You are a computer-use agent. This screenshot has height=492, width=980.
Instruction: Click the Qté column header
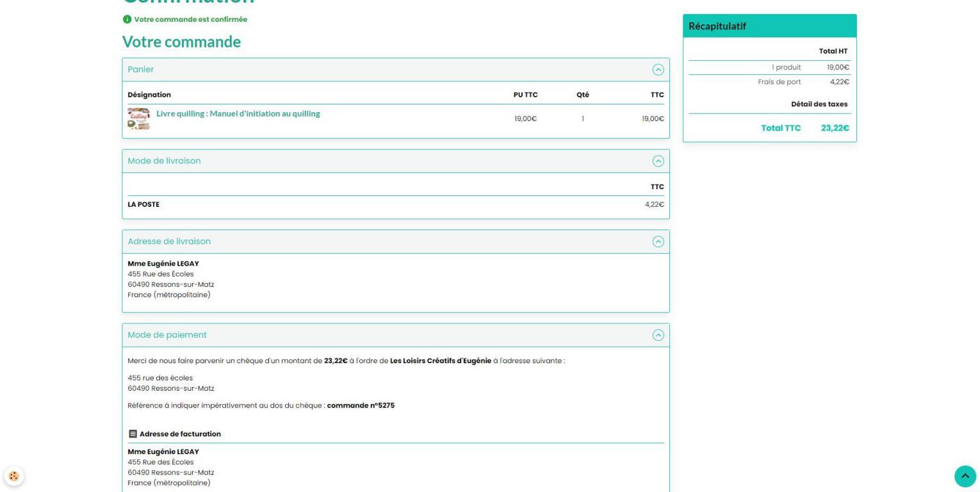click(583, 95)
